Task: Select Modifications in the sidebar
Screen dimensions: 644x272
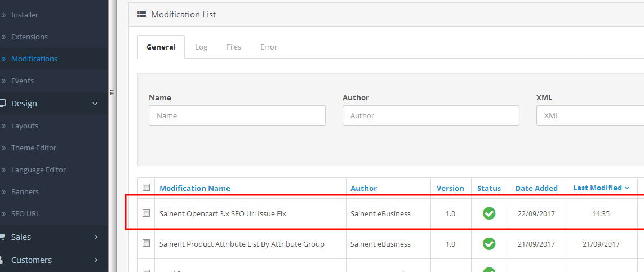Action: (34, 59)
